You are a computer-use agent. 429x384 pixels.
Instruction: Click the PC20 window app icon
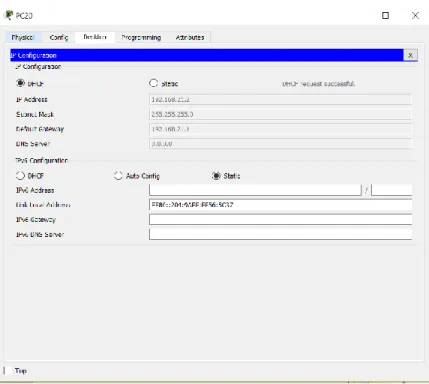click(x=8, y=15)
